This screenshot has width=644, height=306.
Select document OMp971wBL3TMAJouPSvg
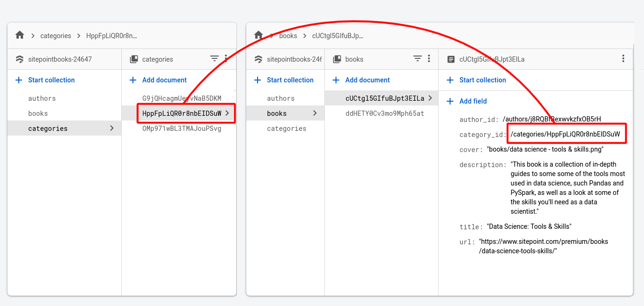[181, 129]
